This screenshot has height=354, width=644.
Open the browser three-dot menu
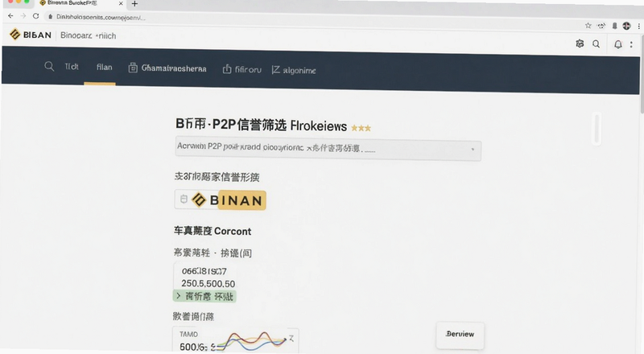click(638, 26)
